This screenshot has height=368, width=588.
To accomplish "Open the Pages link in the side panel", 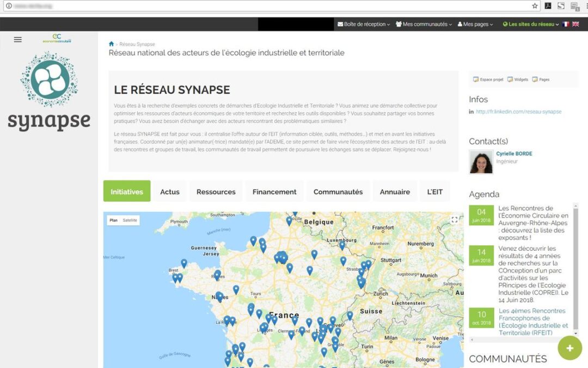I will pos(541,80).
